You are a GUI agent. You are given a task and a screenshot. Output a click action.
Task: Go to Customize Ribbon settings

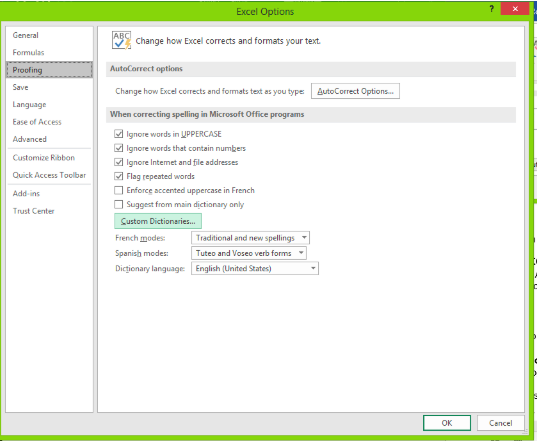click(x=43, y=158)
